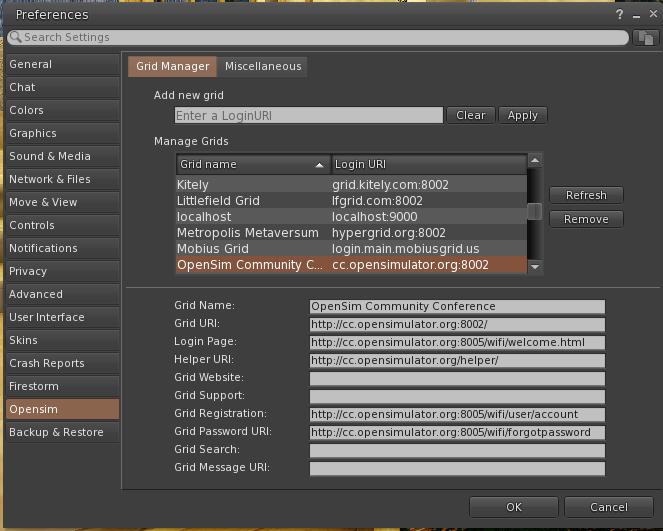Screen dimensions: 663x531
Task: Click the Login URI column header
Action: point(429,164)
